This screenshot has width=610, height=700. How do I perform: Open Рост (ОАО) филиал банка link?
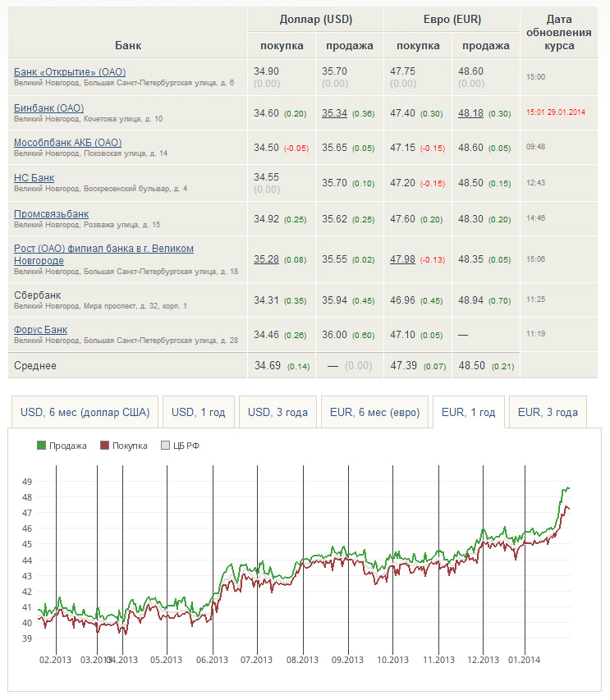click(103, 254)
